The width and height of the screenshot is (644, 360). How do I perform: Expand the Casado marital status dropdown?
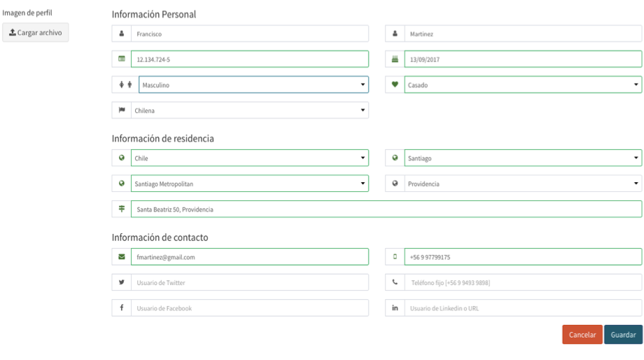[x=523, y=85]
